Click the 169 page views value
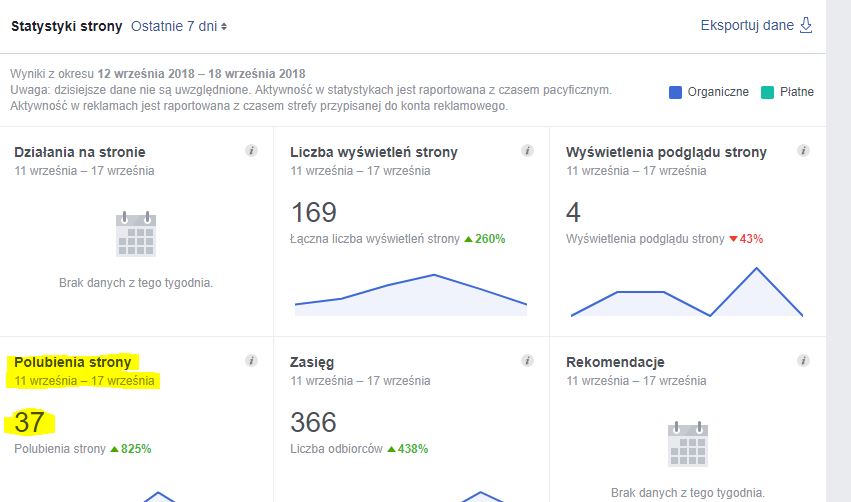Image resolution: width=851 pixels, height=502 pixels. click(314, 212)
